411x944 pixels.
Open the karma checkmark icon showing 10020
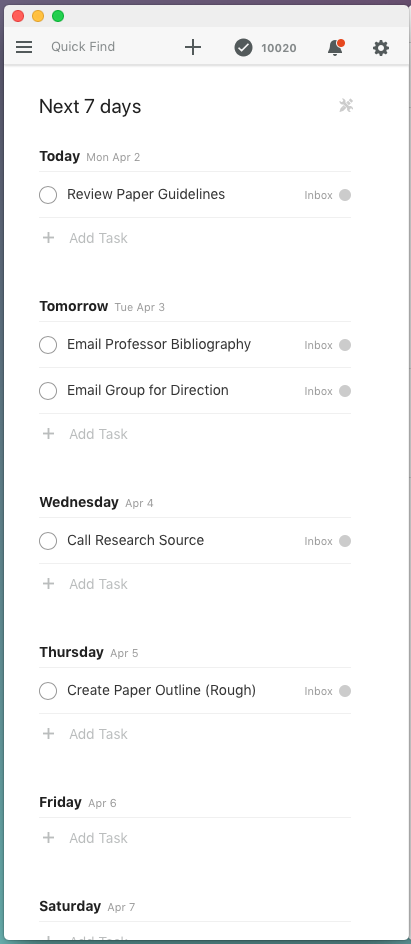tap(243, 48)
